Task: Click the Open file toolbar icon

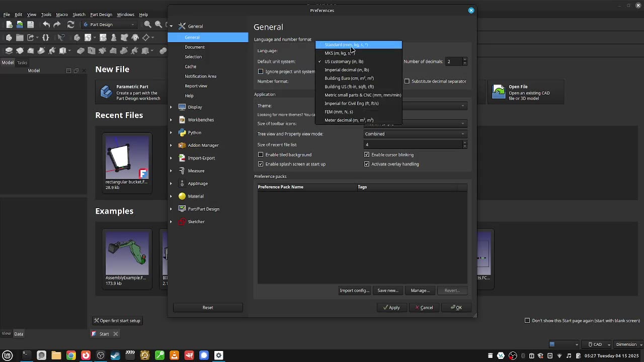Action: point(20,24)
